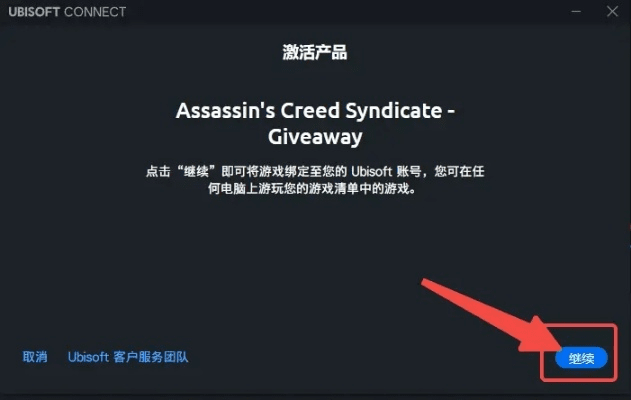Open the Ubisoft 客户服务团队 support link
This screenshot has width=631, height=400.
click(128, 357)
